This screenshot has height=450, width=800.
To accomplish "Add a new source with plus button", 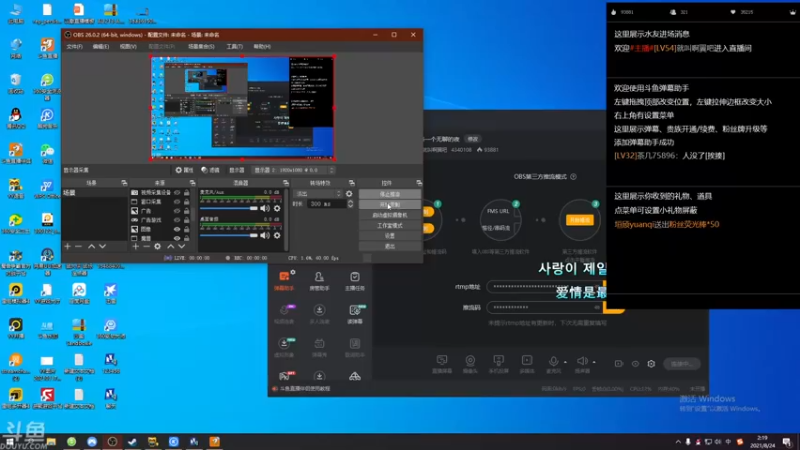I will point(135,246).
